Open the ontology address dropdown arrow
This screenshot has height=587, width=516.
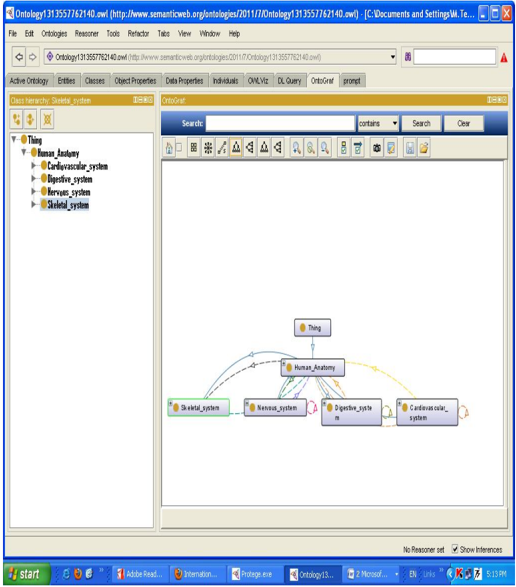[x=392, y=57]
